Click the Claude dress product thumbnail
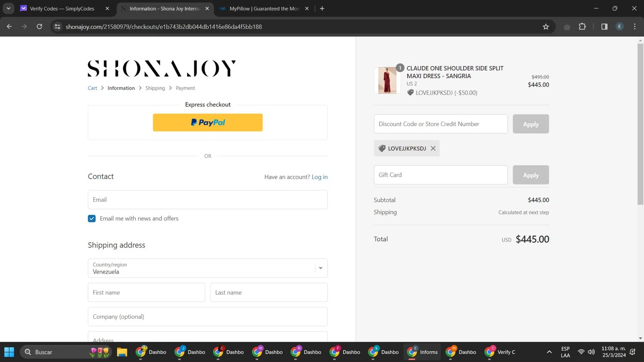This screenshot has height=362, width=644. (387, 80)
